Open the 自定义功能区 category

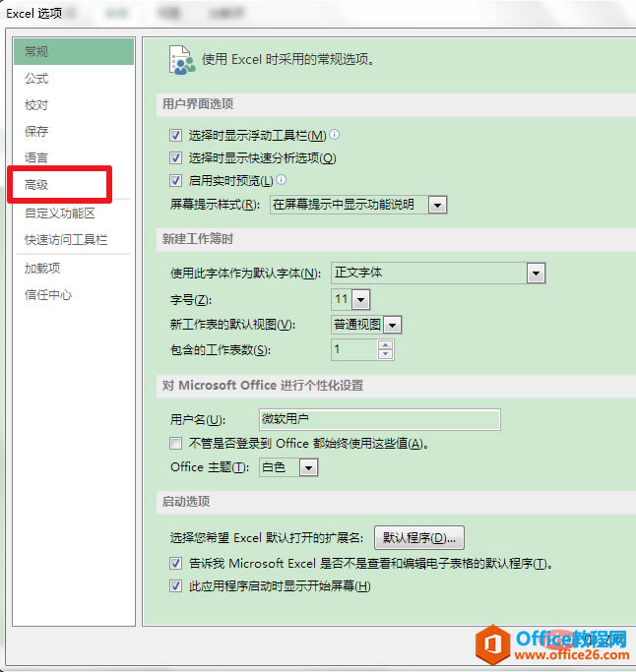tap(74, 213)
